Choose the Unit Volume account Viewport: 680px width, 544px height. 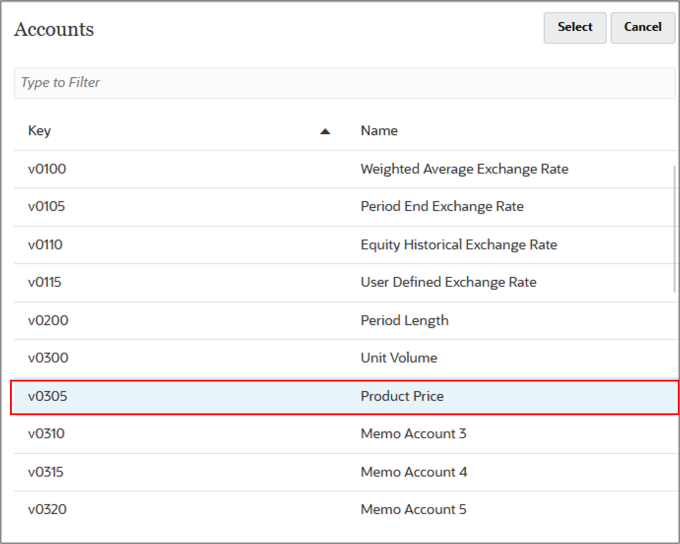coord(399,358)
